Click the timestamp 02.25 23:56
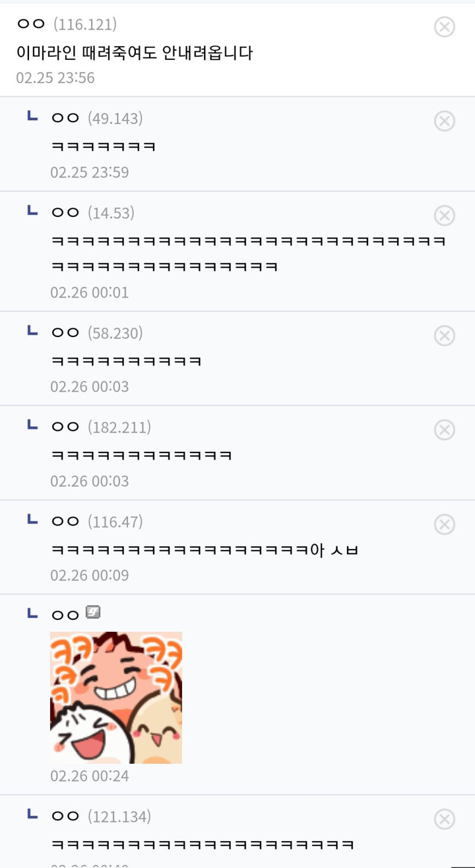The width and height of the screenshot is (475, 868). tap(55, 78)
